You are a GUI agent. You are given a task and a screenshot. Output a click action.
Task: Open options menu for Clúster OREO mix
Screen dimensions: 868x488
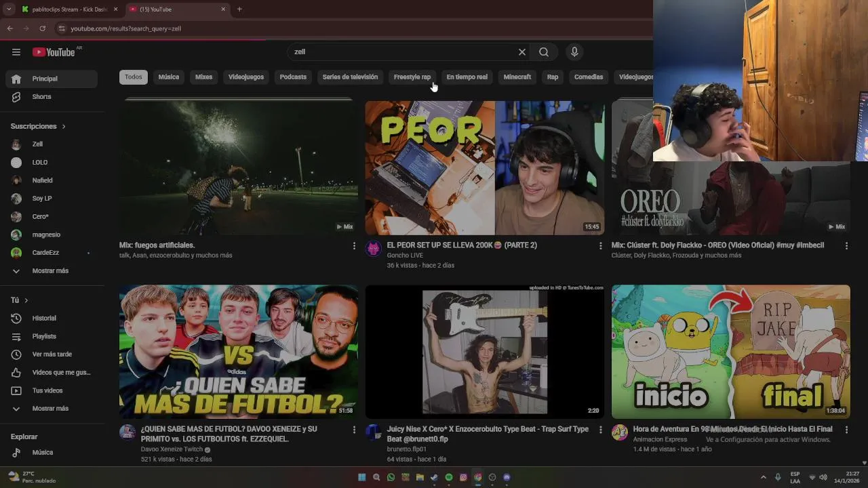coord(846,246)
